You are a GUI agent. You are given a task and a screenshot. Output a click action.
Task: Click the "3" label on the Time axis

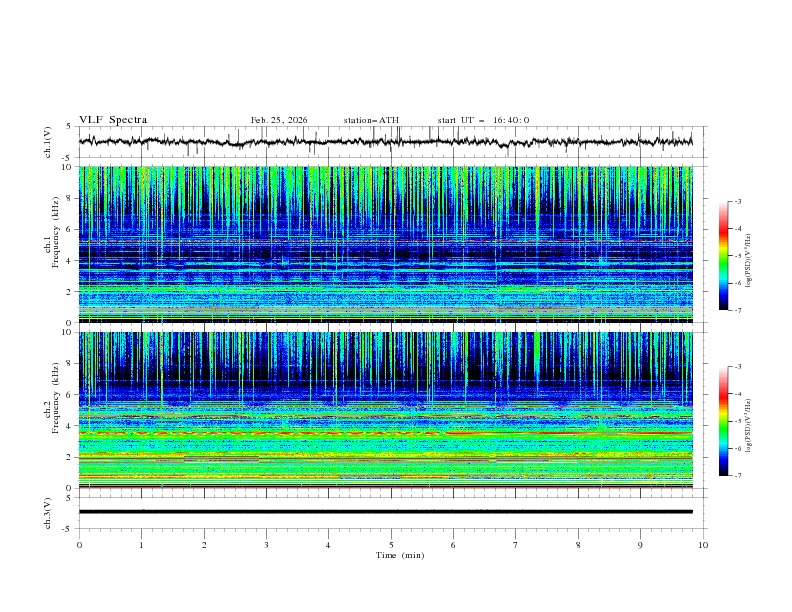click(266, 545)
